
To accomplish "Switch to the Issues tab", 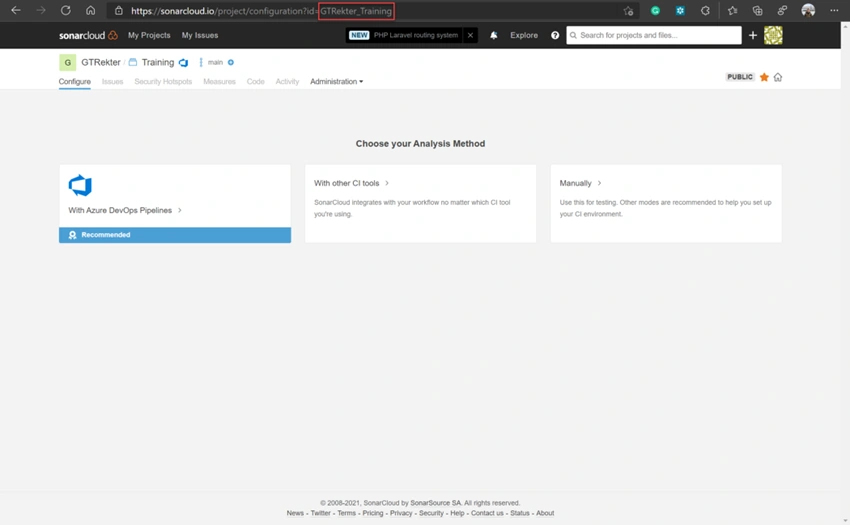I will [x=112, y=81].
